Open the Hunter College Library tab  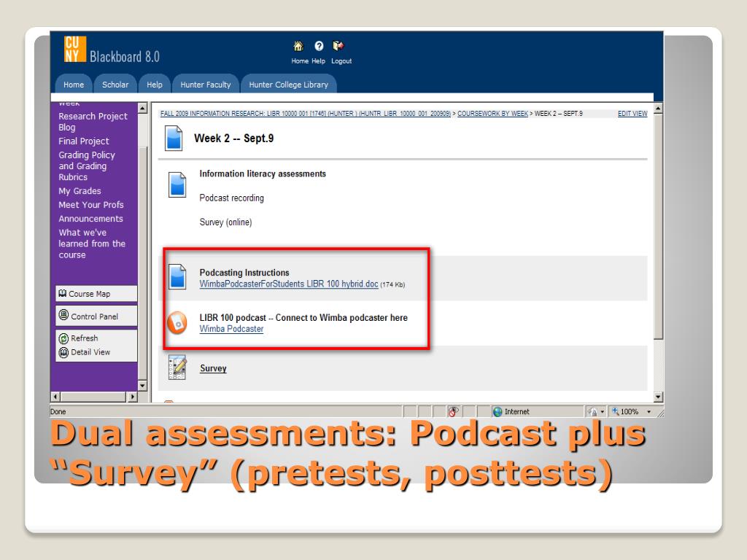[289, 85]
